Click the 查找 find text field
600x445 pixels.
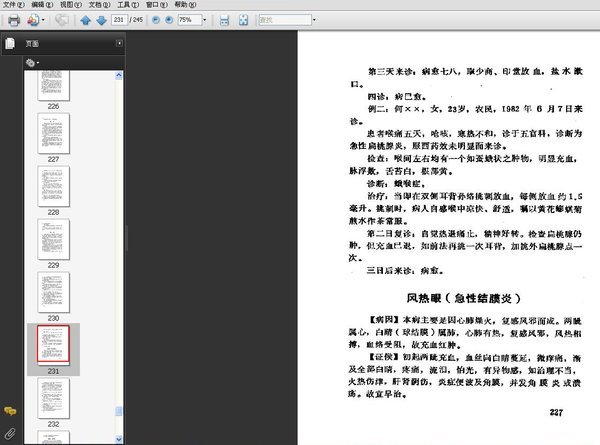(285, 20)
